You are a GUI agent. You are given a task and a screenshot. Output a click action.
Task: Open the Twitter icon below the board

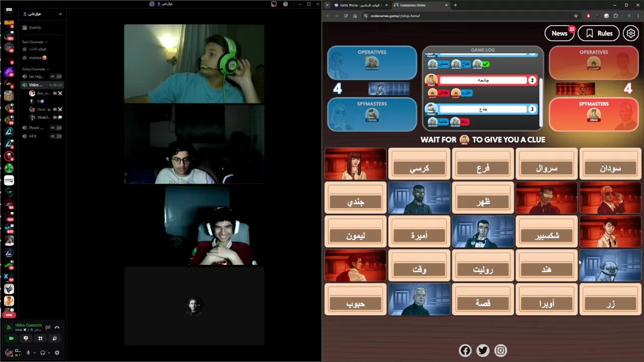(x=483, y=350)
